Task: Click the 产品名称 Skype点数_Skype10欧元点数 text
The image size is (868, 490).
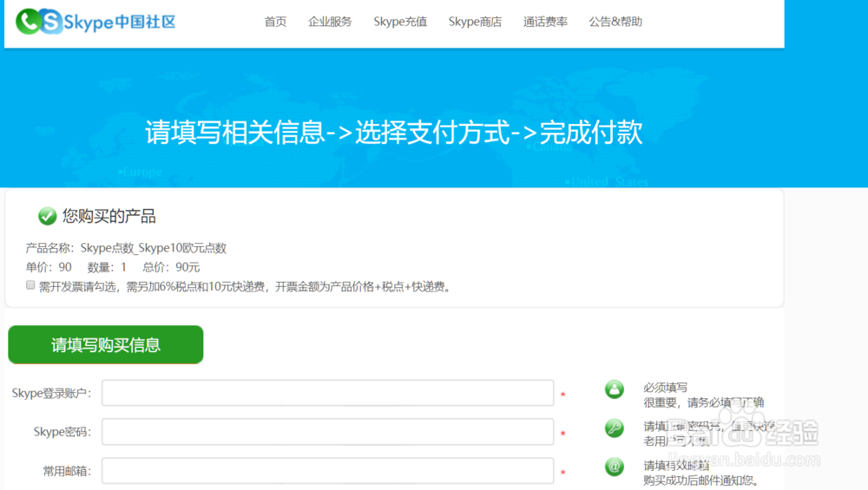Action: point(126,248)
